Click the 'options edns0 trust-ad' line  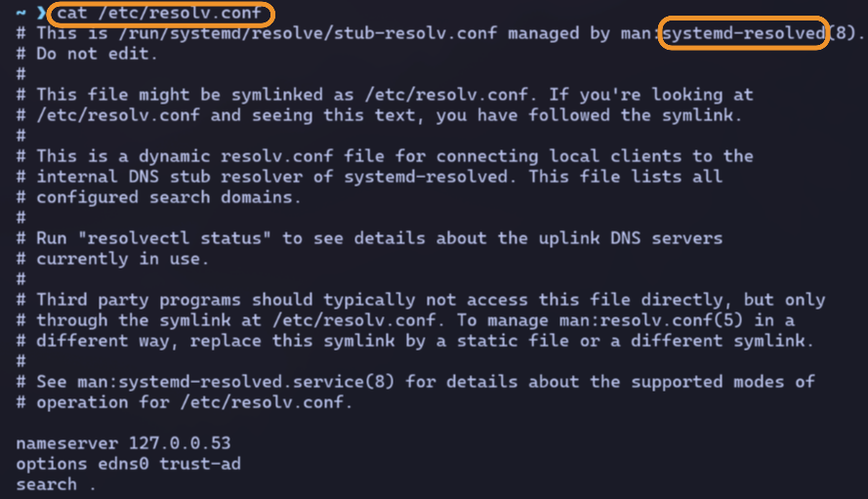(128, 463)
